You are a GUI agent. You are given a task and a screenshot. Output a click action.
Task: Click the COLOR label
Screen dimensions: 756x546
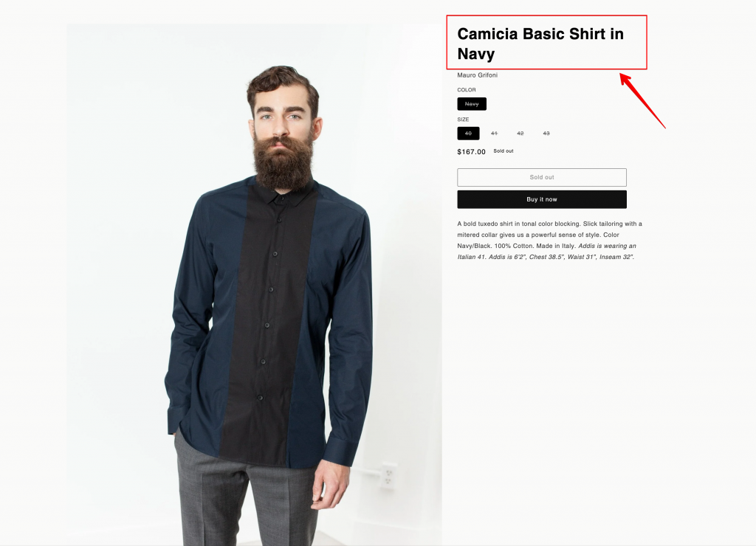click(467, 89)
